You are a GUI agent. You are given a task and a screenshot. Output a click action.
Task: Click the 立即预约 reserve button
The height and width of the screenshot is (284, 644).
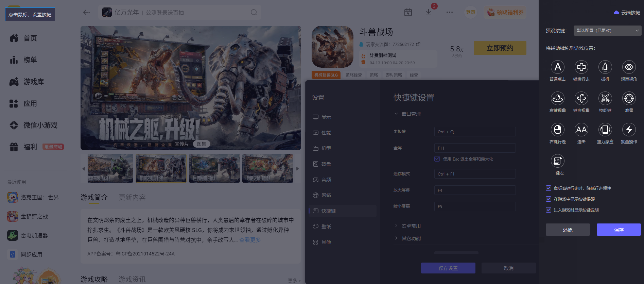(500, 48)
